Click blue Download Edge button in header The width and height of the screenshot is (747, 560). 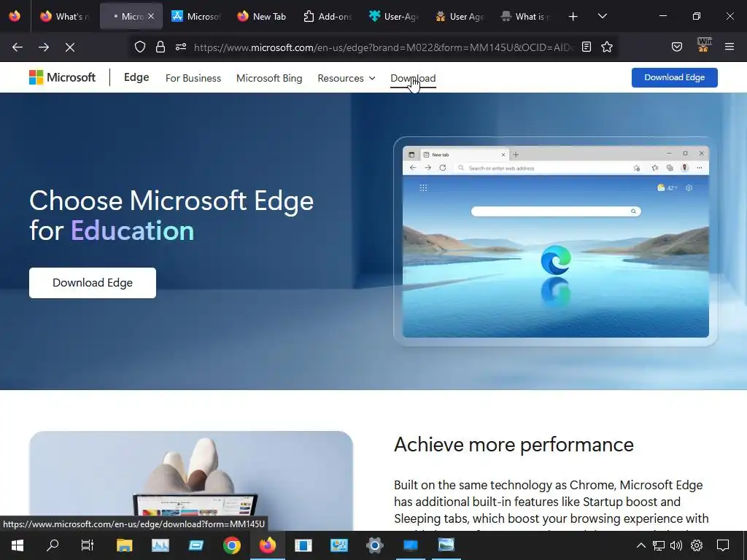[x=675, y=77]
